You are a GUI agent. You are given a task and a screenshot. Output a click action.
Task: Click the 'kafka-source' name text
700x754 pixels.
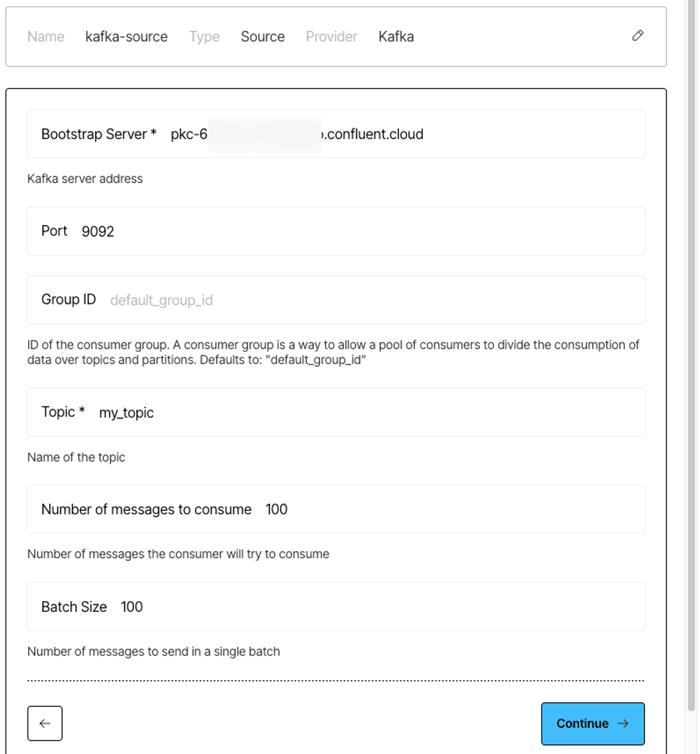126,37
